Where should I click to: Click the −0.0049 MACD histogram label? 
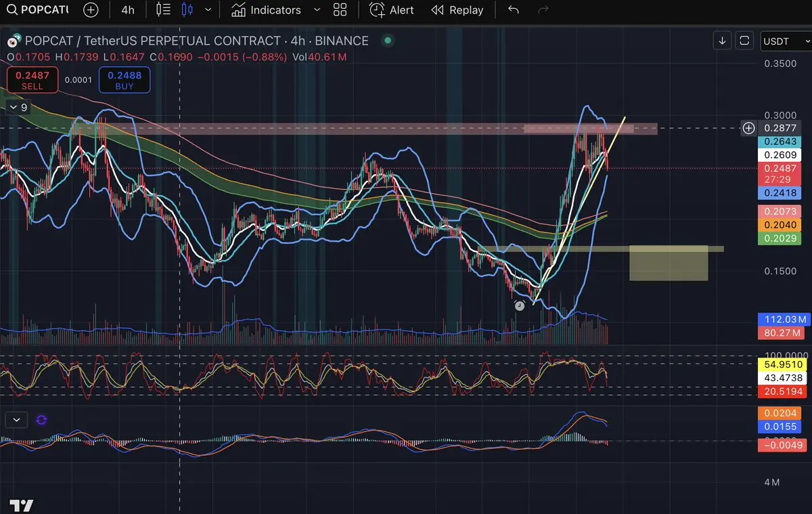pyautogui.click(x=782, y=445)
